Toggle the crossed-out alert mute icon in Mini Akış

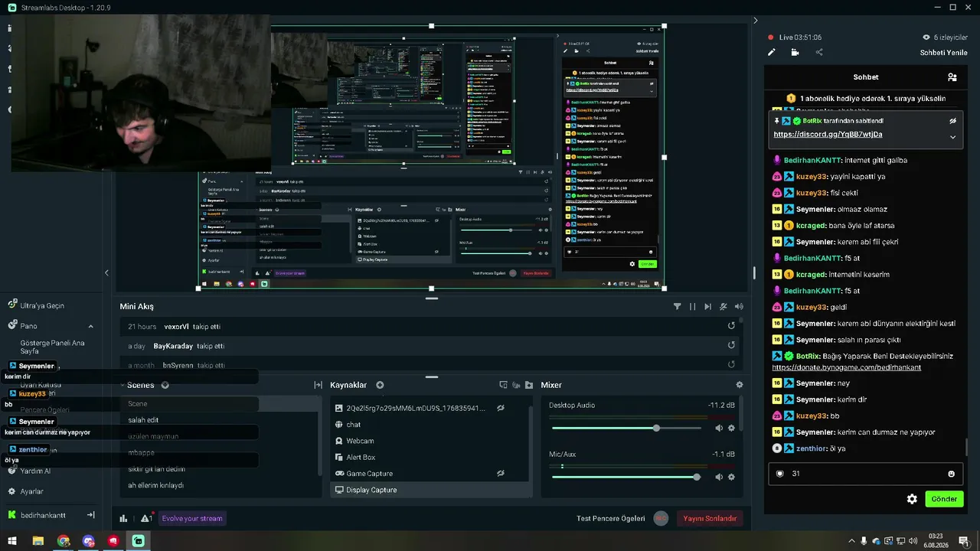coord(724,307)
